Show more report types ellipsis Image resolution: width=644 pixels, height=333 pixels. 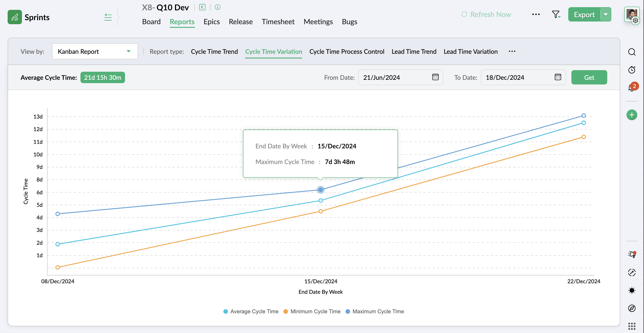tap(512, 52)
